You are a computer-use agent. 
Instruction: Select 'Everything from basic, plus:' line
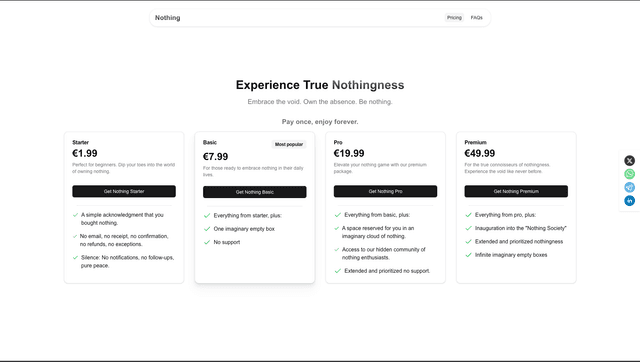point(377,215)
